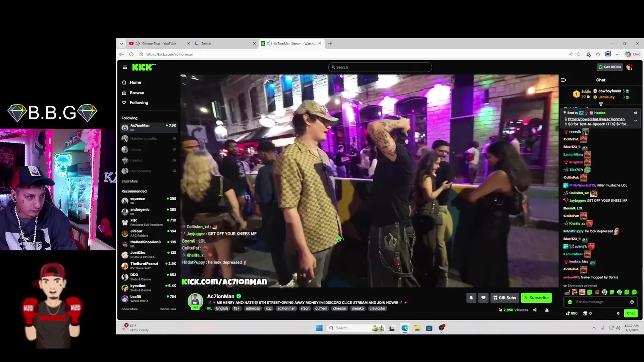Hide the pinned message with eye-slash icon
This screenshot has height=362, width=644.
point(635,113)
